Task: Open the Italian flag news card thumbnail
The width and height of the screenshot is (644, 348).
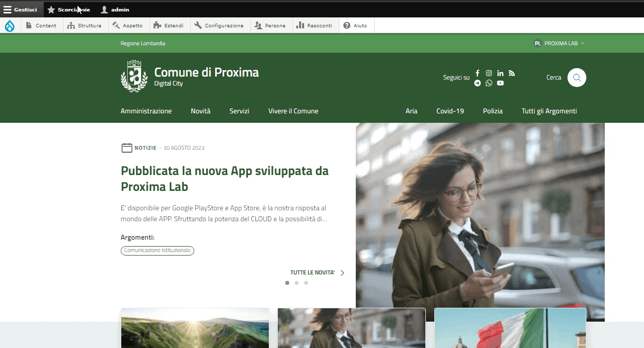Action: [x=510, y=328]
